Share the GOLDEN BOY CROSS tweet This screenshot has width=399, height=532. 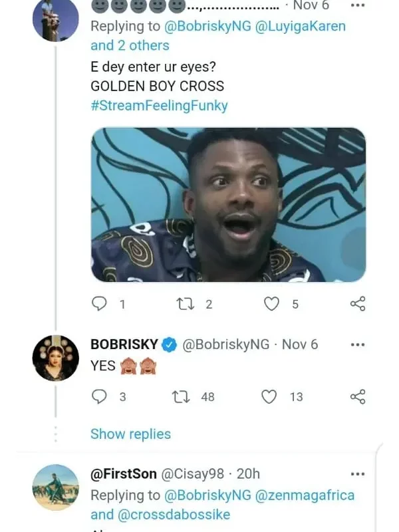357,304
